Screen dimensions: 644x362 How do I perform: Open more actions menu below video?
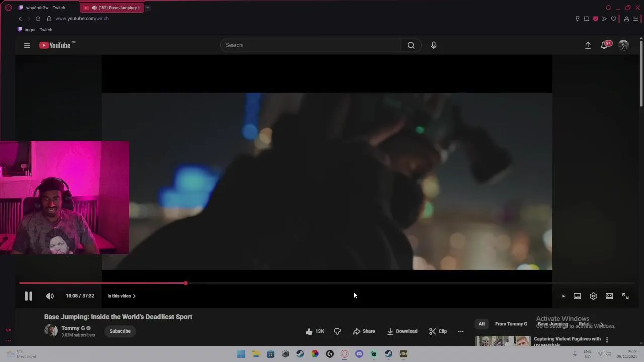pyautogui.click(x=460, y=331)
